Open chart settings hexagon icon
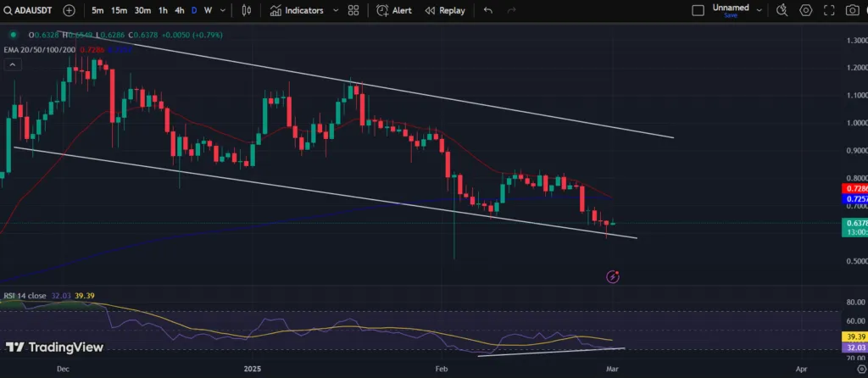The width and height of the screenshot is (868, 378). pos(805,10)
